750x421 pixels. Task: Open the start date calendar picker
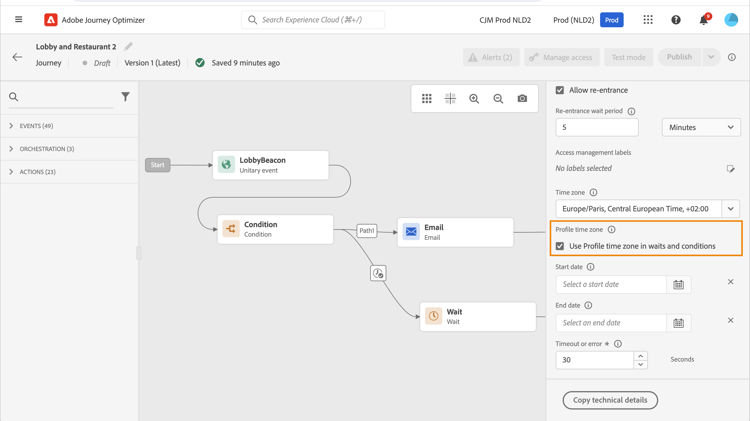678,285
